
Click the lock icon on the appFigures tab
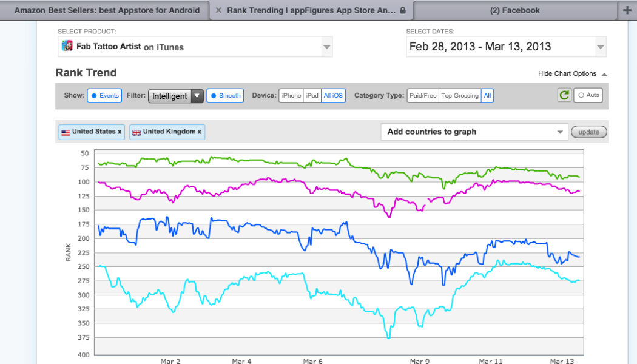(403, 10)
